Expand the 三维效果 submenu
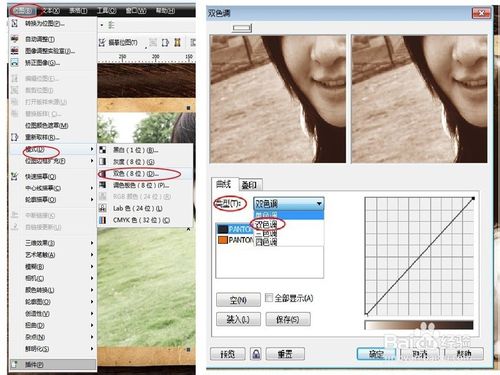Image resolution: width=500 pixels, height=375 pixels. (52, 243)
